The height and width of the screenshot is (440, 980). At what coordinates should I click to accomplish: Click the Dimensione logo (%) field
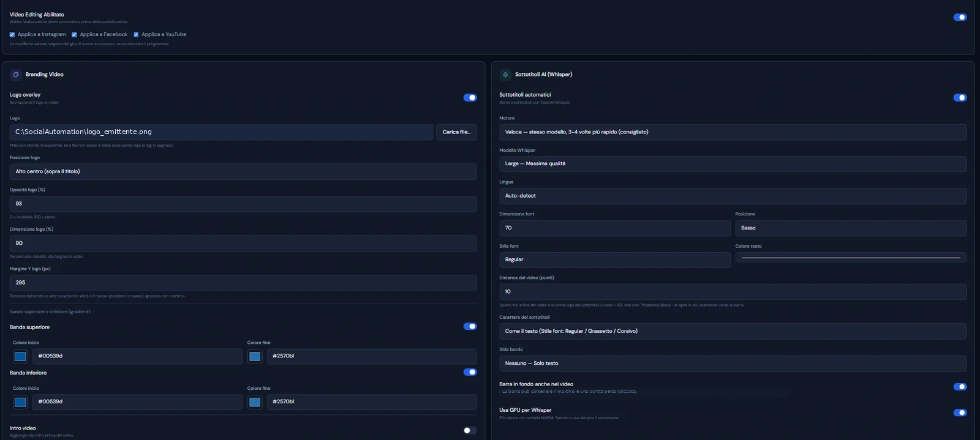[243, 244]
